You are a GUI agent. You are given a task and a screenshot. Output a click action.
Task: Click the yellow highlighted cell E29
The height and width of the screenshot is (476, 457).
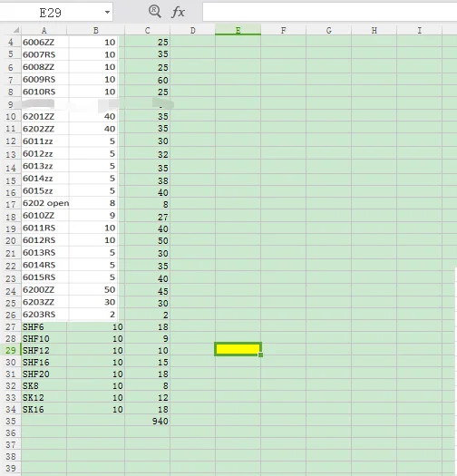point(238,349)
